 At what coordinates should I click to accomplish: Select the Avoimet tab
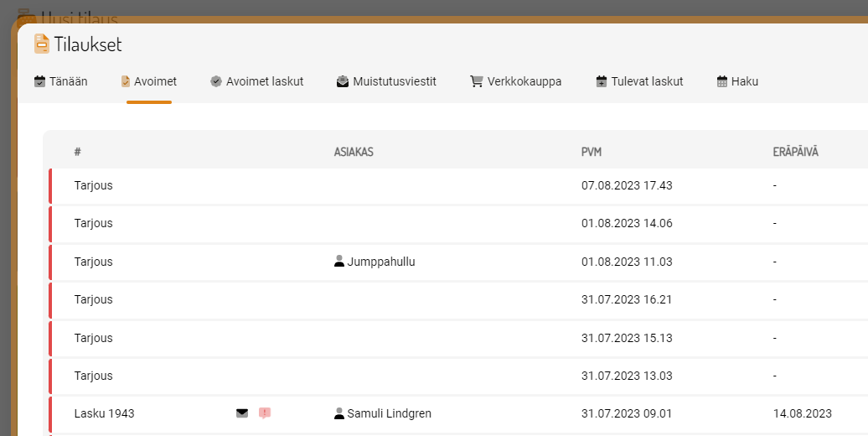click(149, 82)
